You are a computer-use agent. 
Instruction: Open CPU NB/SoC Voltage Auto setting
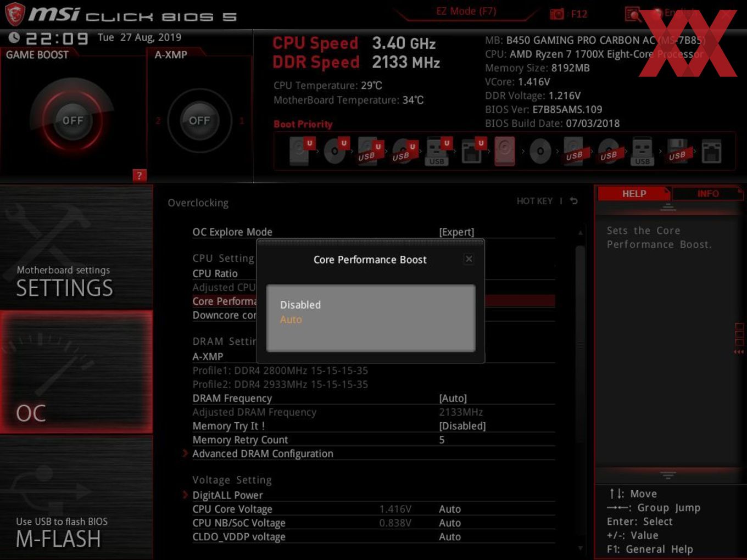click(374, 523)
